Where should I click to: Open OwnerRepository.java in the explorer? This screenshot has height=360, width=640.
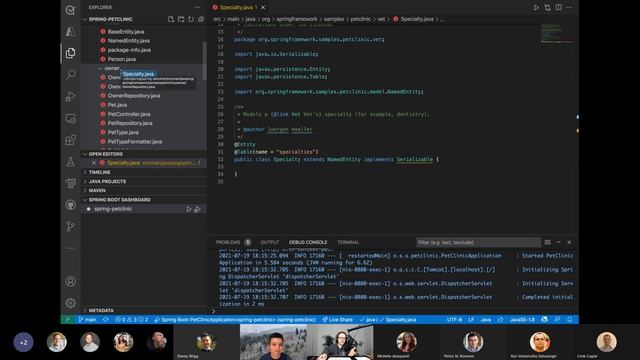pos(133,96)
